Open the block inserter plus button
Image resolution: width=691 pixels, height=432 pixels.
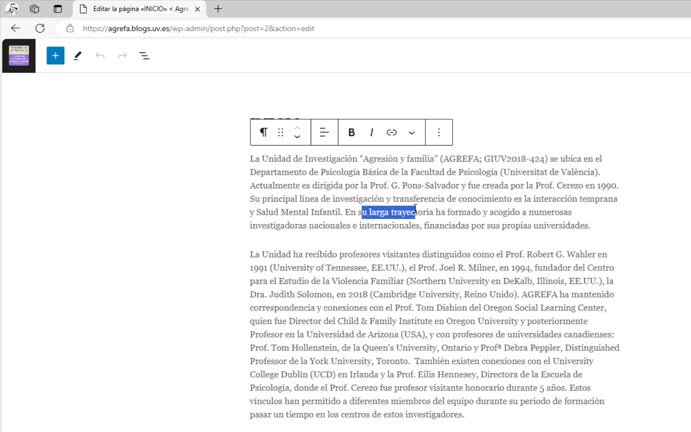coord(55,56)
